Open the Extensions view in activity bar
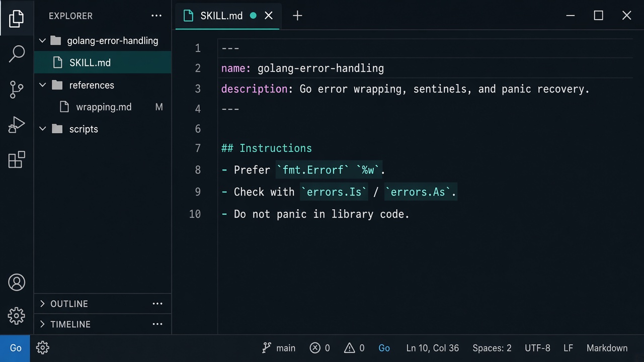 [17, 160]
